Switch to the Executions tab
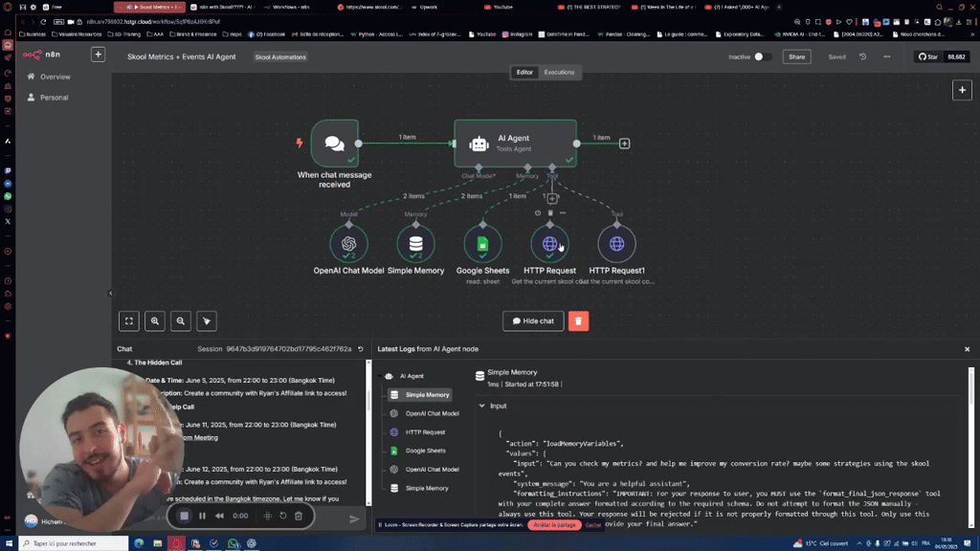 559,73
